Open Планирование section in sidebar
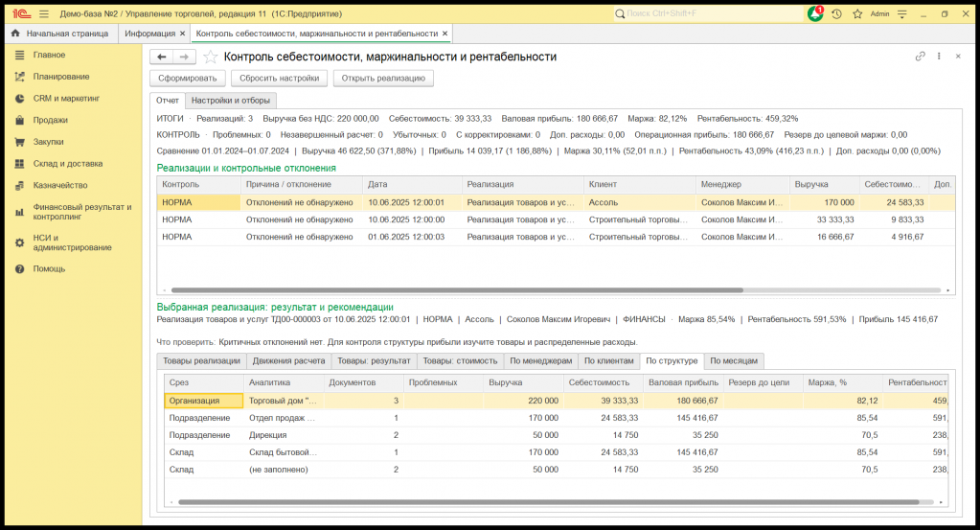 pyautogui.click(x=61, y=77)
